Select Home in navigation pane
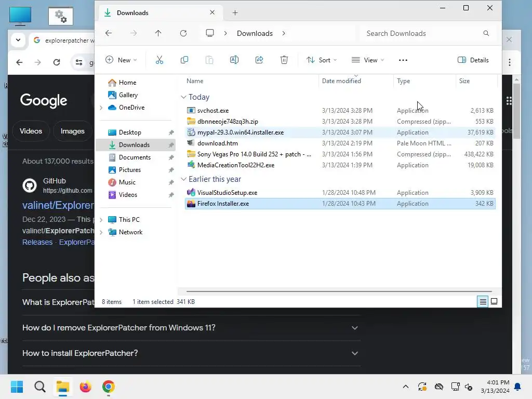 pos(127,83)
